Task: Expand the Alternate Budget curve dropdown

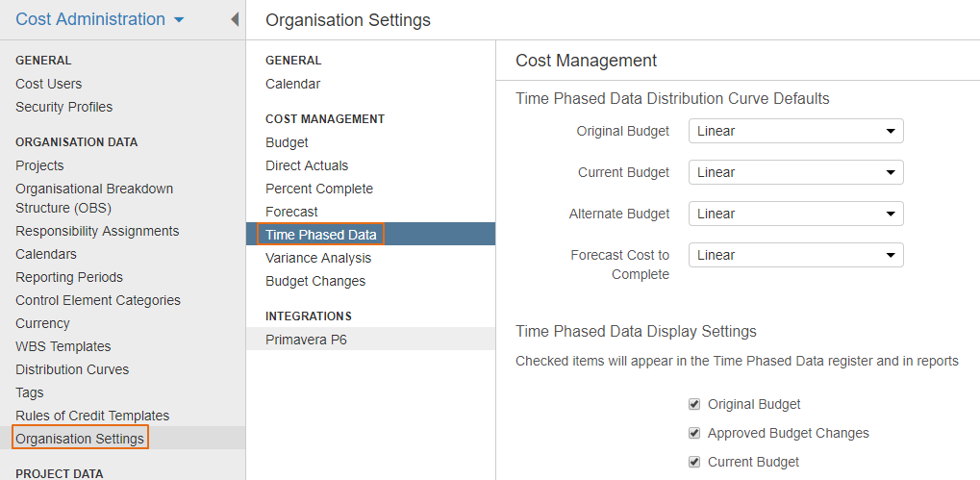Action: pos(795,214)
